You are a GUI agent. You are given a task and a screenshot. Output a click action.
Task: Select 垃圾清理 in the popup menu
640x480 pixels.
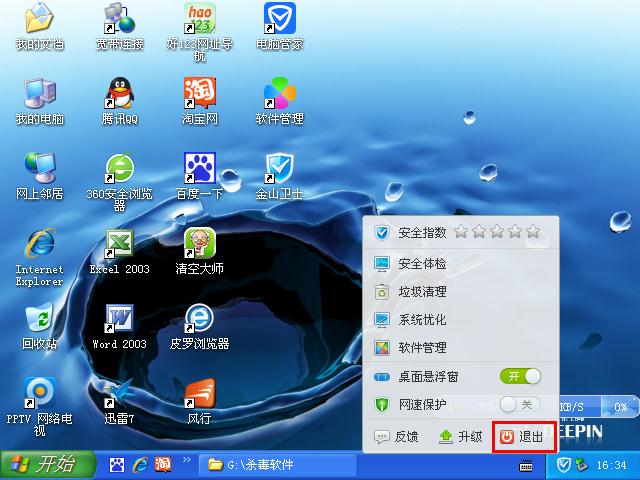pyautogui.click(x=421, y=292)
